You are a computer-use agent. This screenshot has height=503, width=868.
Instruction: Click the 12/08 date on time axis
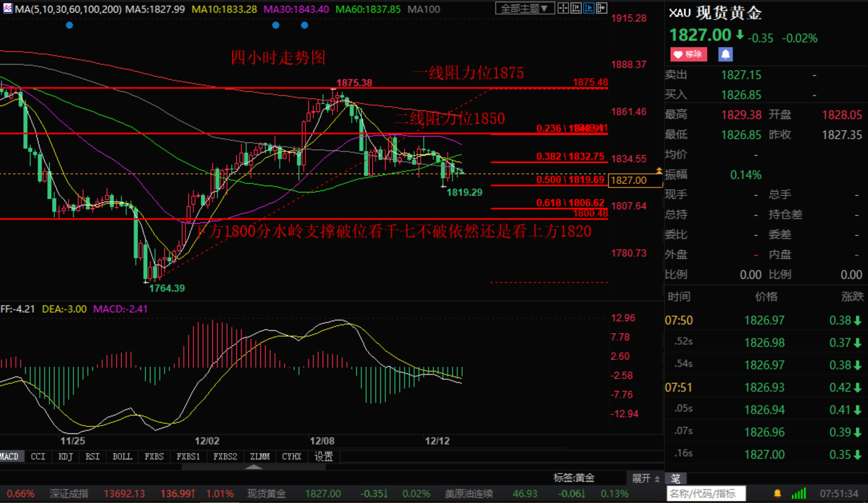tap(322, 441)
